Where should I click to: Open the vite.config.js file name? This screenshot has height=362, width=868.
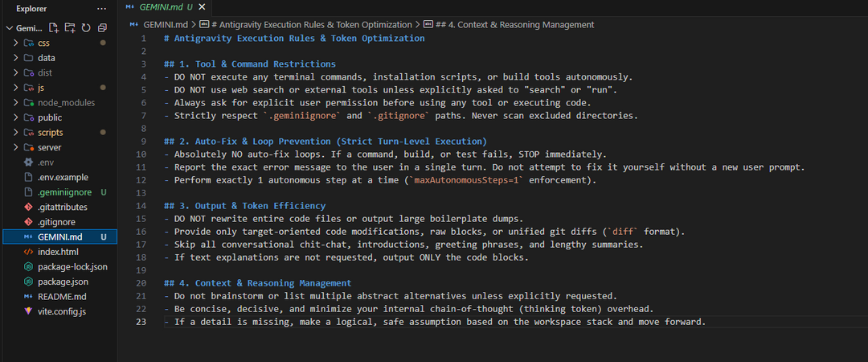click(62, 311)
